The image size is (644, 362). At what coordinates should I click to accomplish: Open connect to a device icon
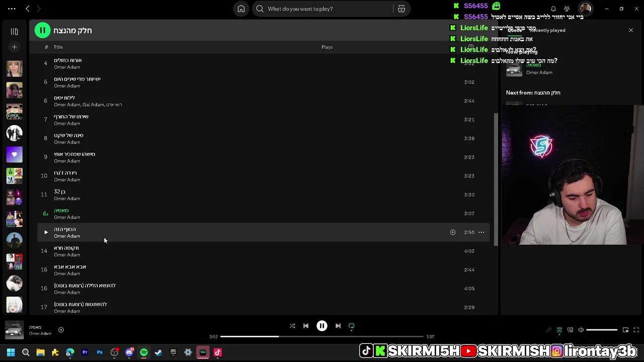(570, 330)
